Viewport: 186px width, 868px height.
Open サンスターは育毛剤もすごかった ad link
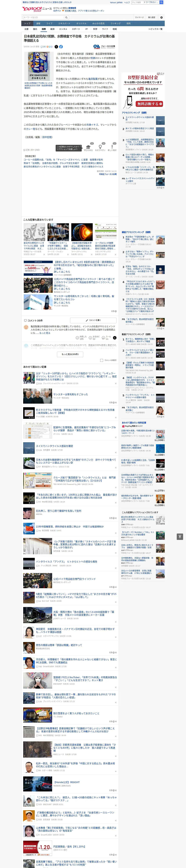tap(71, 394)
